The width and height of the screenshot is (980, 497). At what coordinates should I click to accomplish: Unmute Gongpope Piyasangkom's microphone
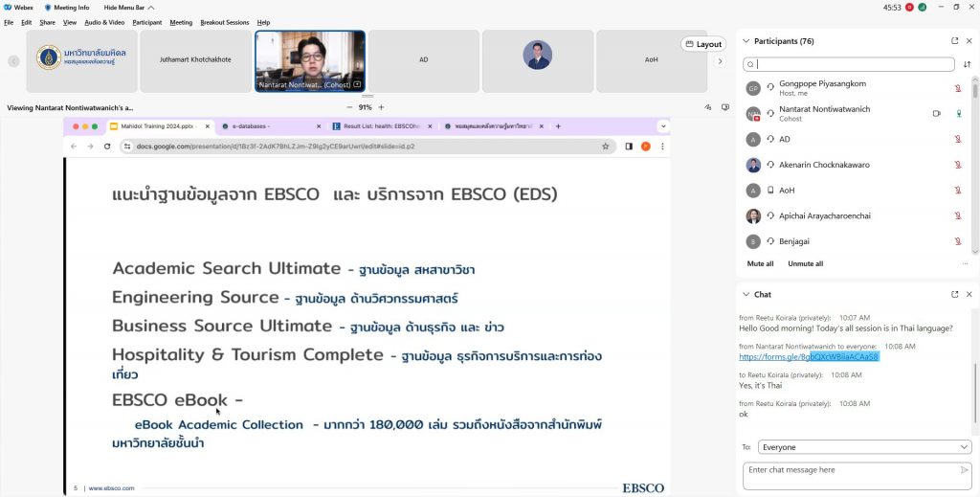(x=958, y=87)
